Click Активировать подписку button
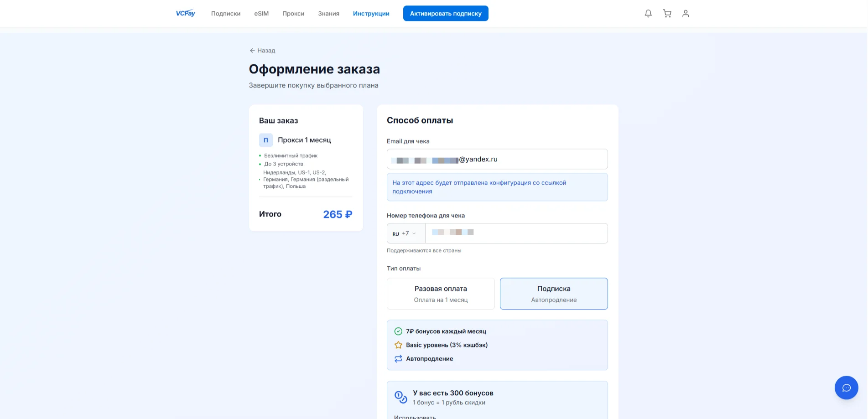Screen dimensions: 868x419 point(446,13)
